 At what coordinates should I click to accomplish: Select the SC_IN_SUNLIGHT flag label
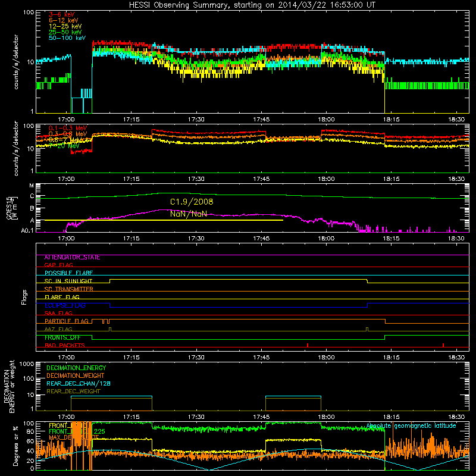click(68, 281)
